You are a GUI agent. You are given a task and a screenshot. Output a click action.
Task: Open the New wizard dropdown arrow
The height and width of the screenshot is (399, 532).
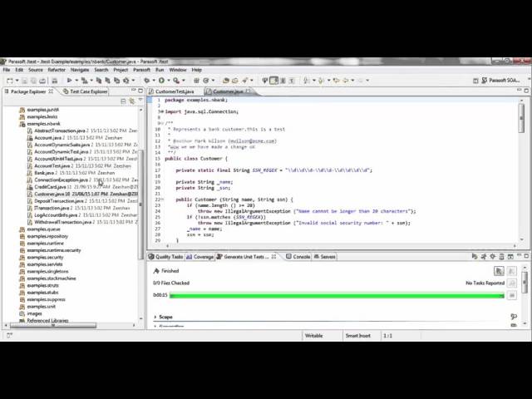[17, 81]
